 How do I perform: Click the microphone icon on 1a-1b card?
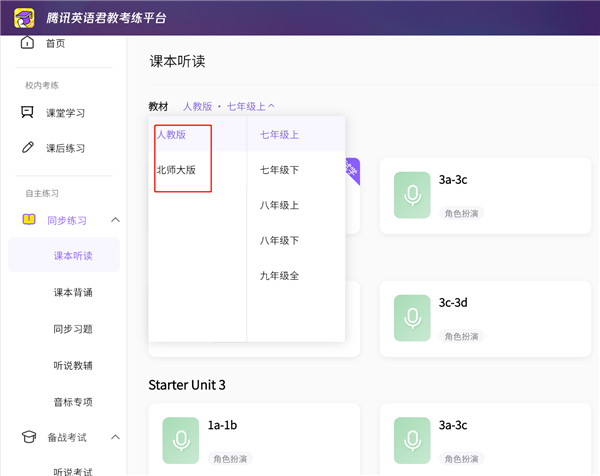181,440
